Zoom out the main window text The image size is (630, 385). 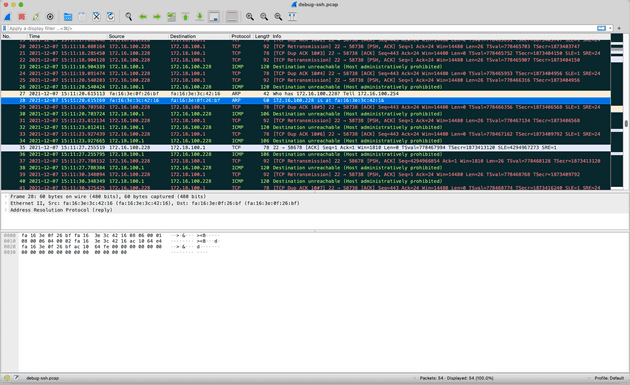[x=264, y=17]
